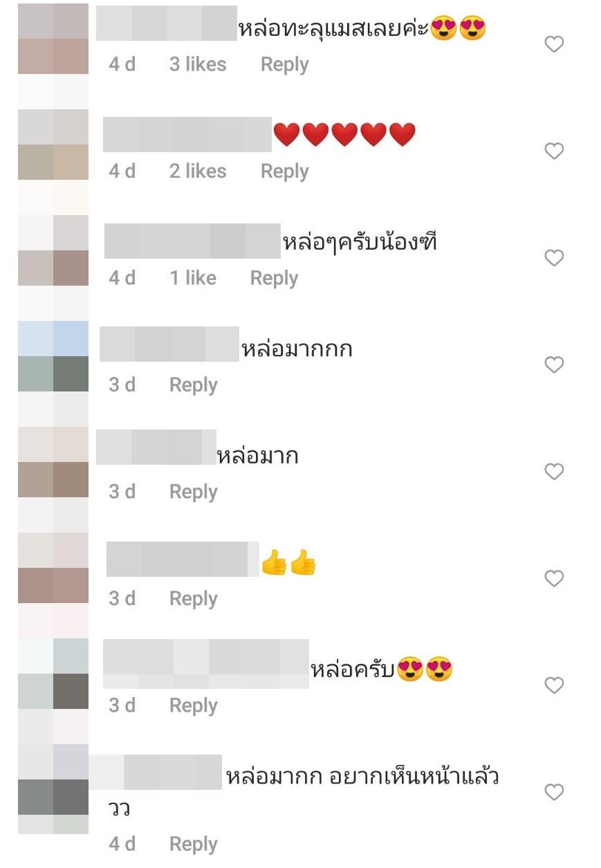This screenshot has height=868, width=601.
Task: Tap heart icon beside five red hearts comment
Action: [x=554, y=151]
